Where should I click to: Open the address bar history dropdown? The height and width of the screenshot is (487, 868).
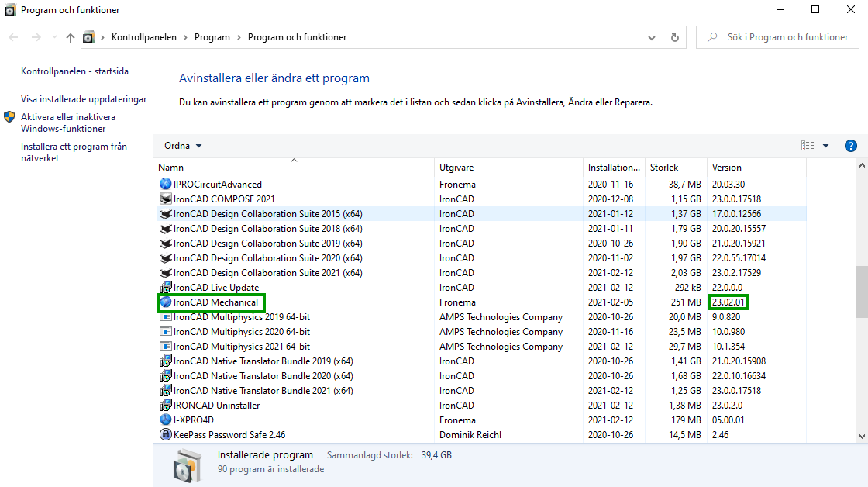click(652, 38)
